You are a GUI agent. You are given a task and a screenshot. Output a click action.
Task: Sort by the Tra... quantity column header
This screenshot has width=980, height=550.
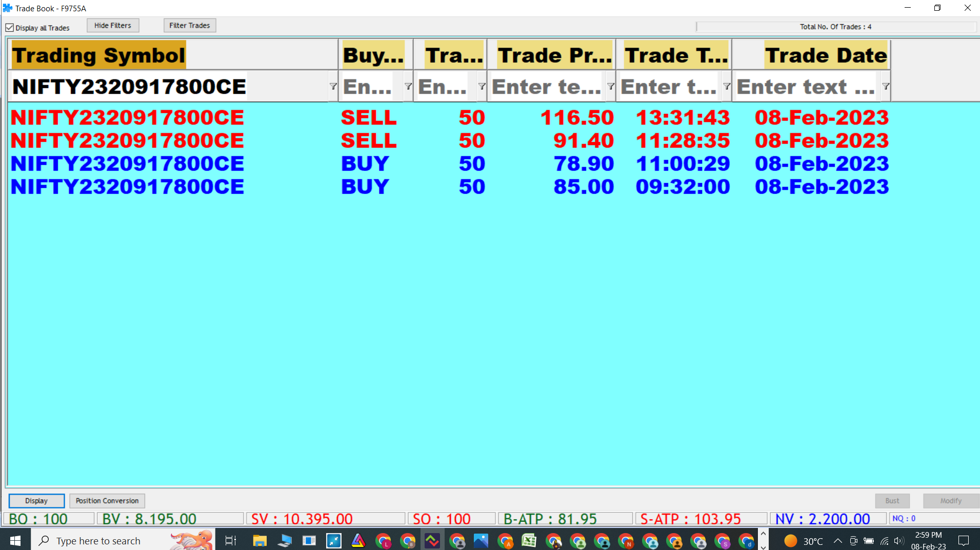[450, 55]
